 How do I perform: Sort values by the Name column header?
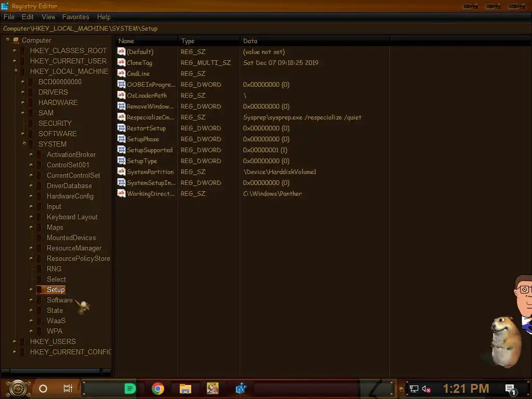click(146, 41)
